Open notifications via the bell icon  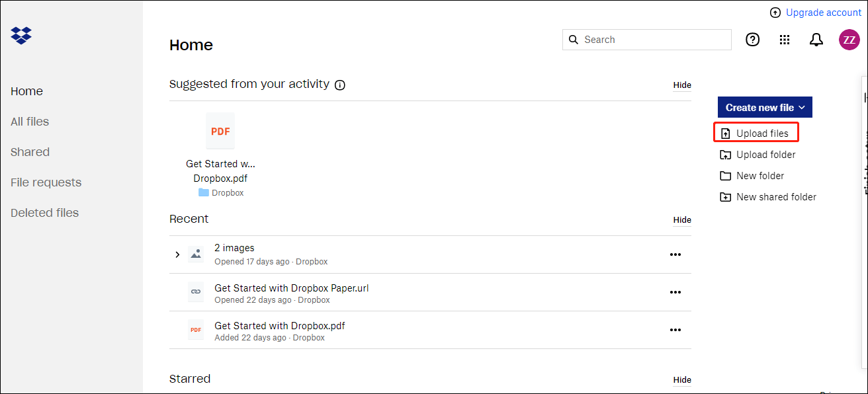[x=816, y=40]
